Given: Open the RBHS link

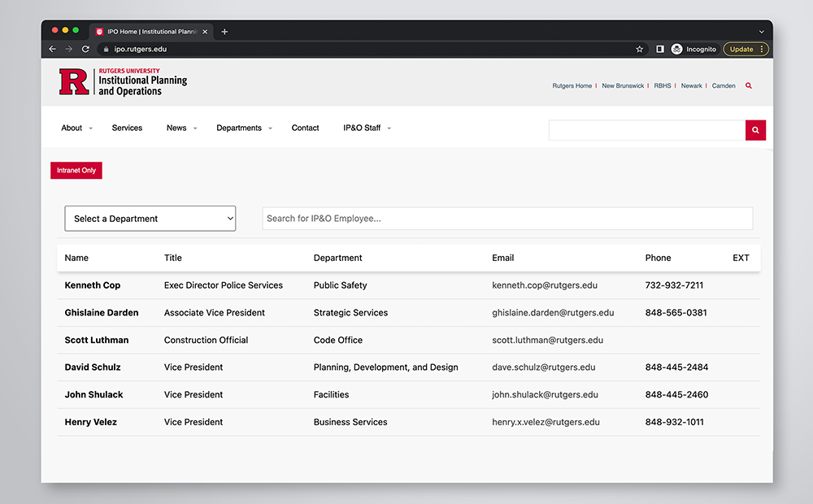Looking at the screenshot, I should pyautogui.click(x=662, y=86).
